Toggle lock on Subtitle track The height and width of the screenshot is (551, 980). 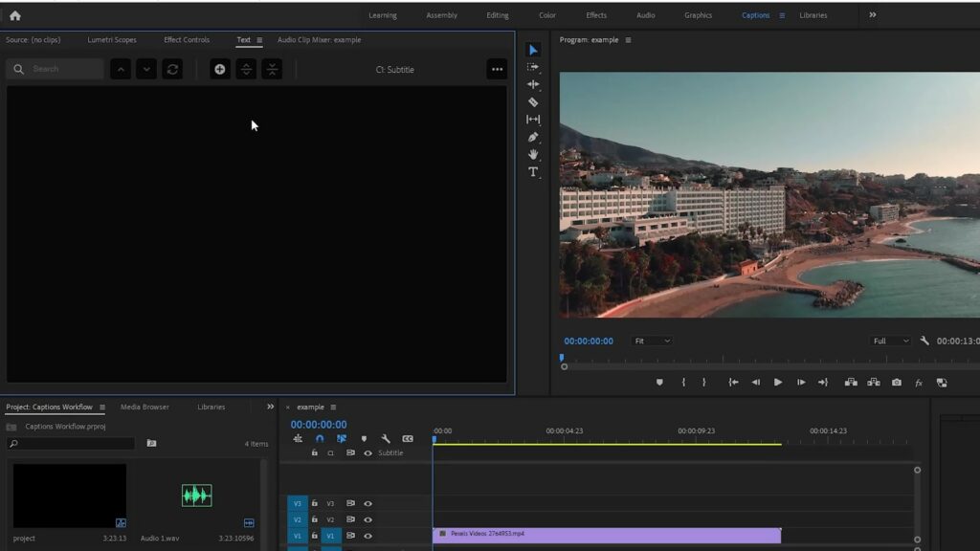(314, 452)
